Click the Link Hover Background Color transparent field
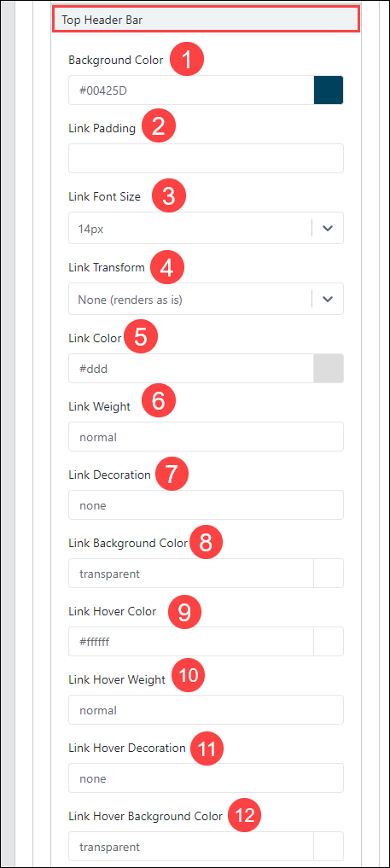The height and width of the screenshot is (868, 390). tap(191, 847)
